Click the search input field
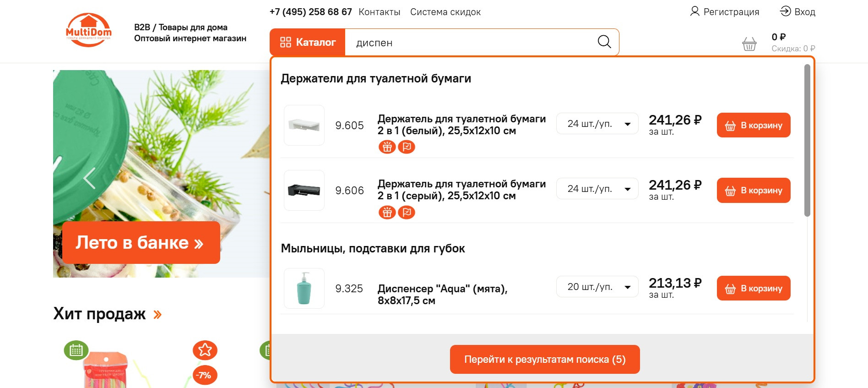868x388 pixels. [467, 43]
